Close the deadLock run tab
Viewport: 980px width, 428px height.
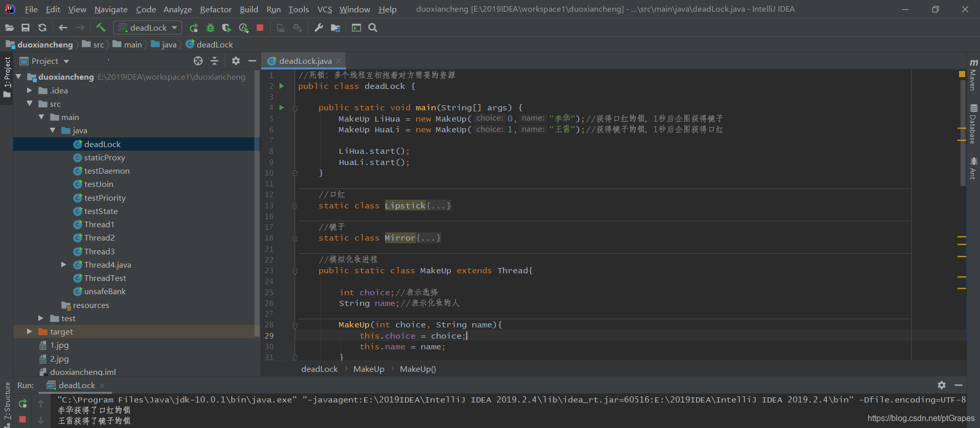(x=102, y=385)
